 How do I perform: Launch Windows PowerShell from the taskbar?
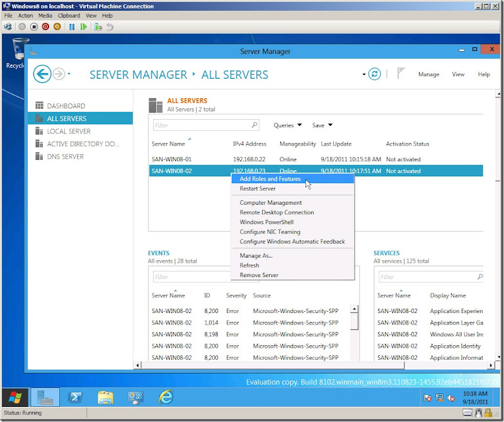74,397
